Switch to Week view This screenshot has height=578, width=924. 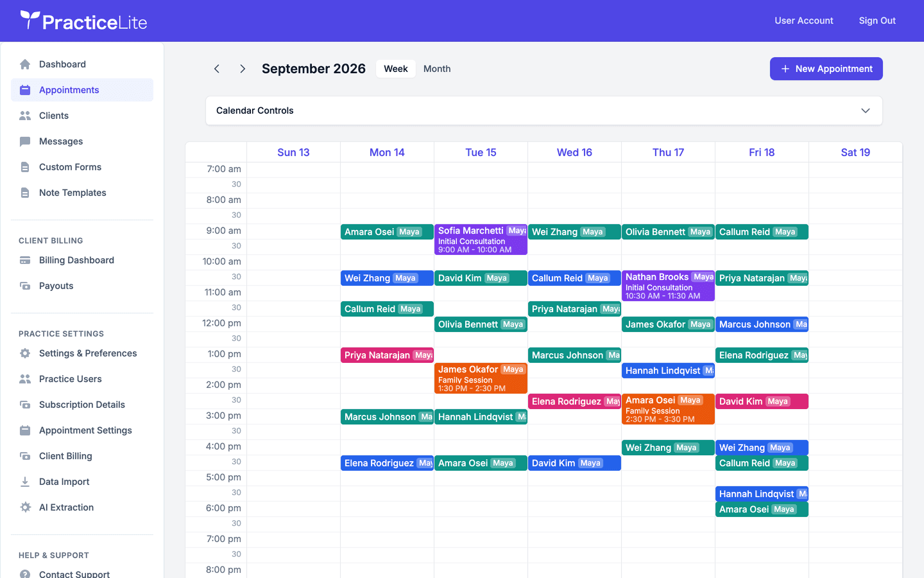(396, 69)
